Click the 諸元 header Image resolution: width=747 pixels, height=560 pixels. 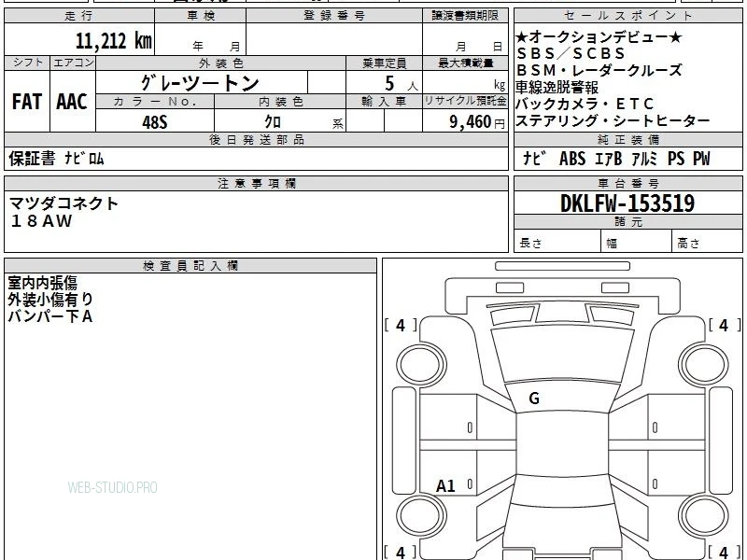click(x=628, y=221)
